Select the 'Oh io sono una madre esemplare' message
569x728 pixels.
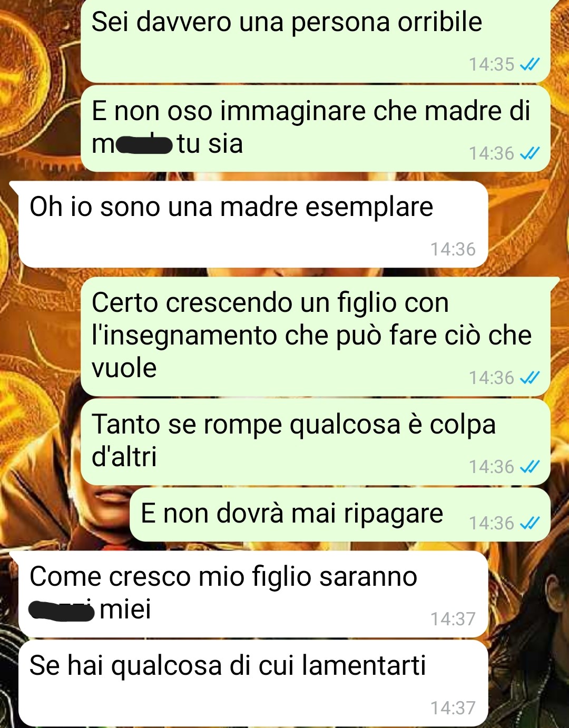pyautogui.click(x=253, y=224)
